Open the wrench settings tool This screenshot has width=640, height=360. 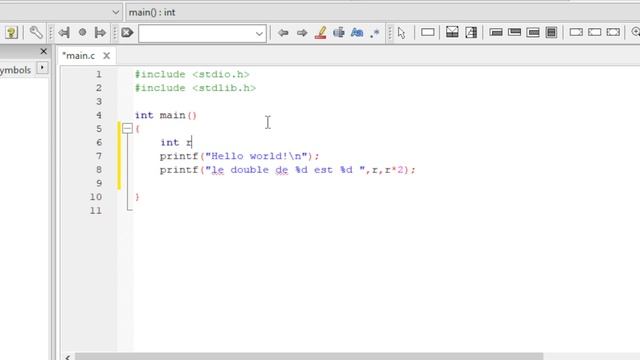(36, 33)
